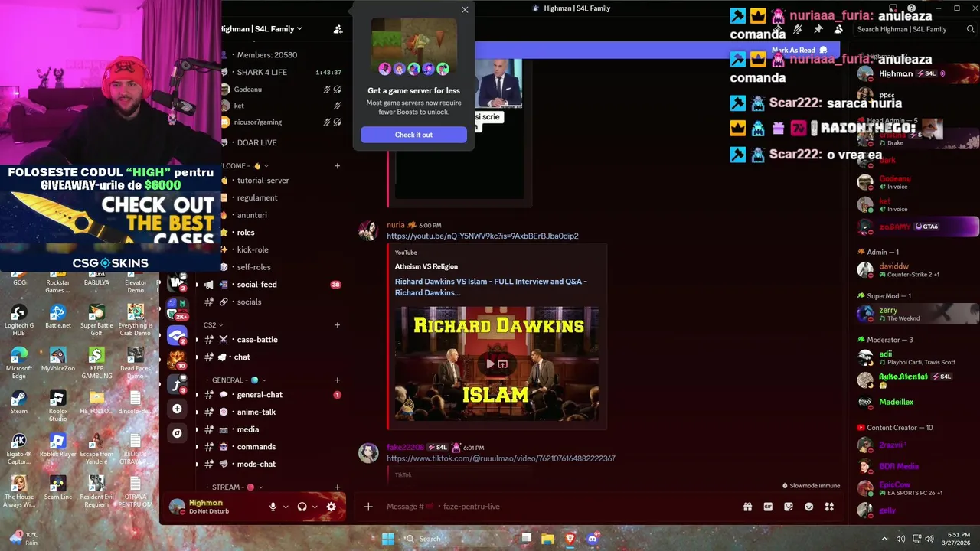Screen dimensions: 980x551
Task: Toggle headphones deafen in the user panel
Action: [x=302, y=507]
